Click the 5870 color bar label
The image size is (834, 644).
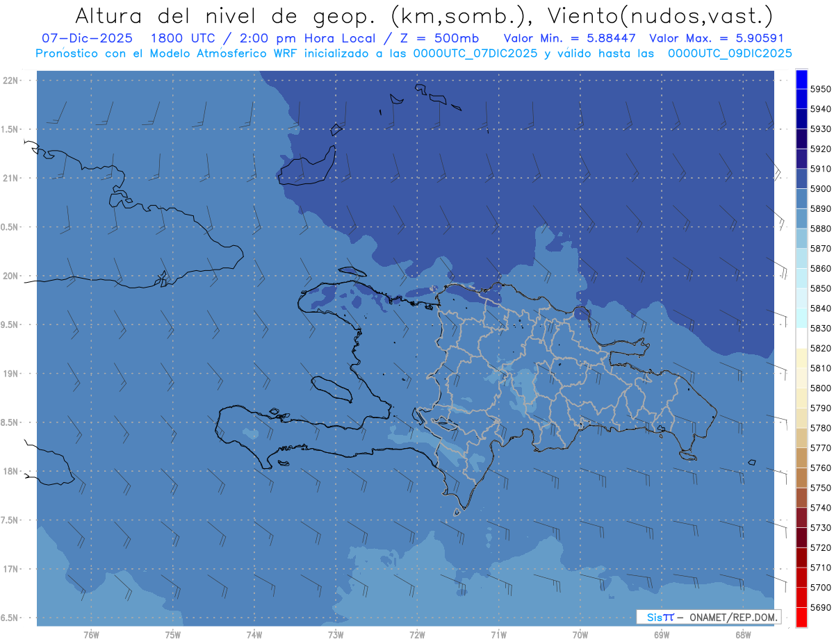tap(820, 248)
